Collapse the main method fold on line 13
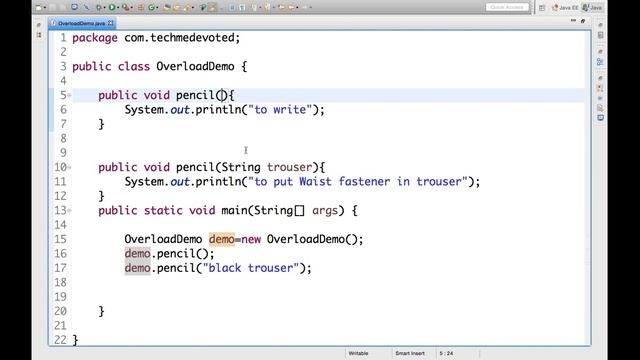 click(70, 211)
